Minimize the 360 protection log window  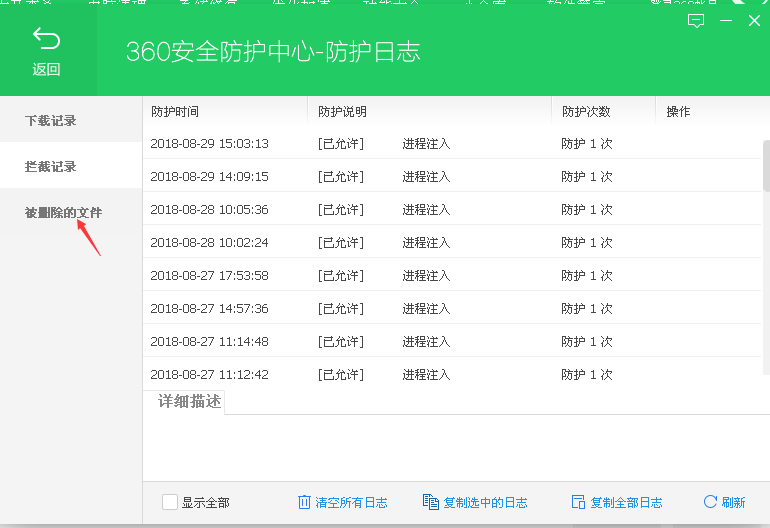pos(727,21)
